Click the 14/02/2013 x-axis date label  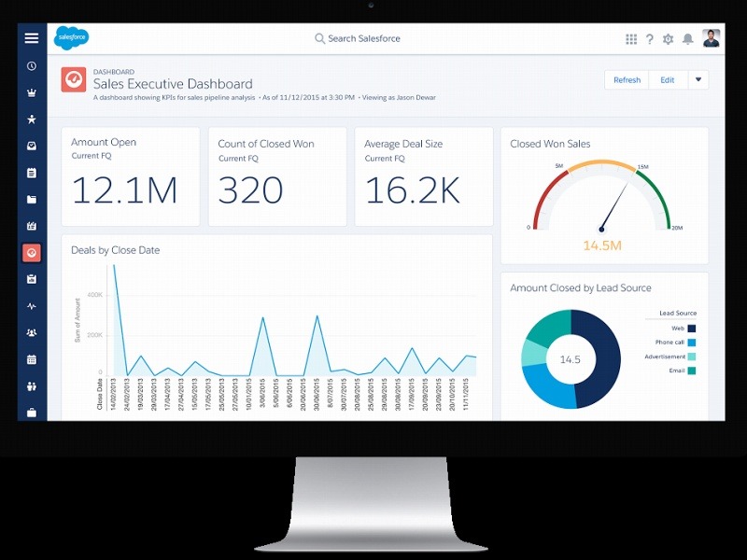(113, 394)
